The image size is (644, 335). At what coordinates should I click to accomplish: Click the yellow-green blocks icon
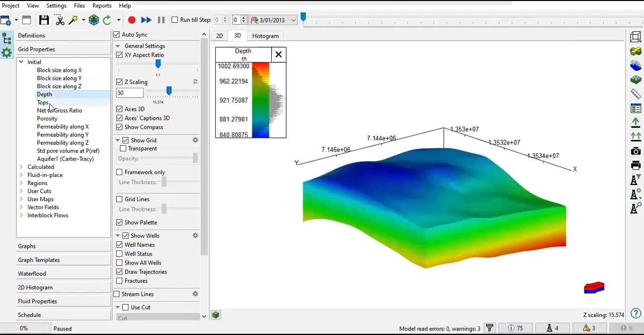point(635,51)
